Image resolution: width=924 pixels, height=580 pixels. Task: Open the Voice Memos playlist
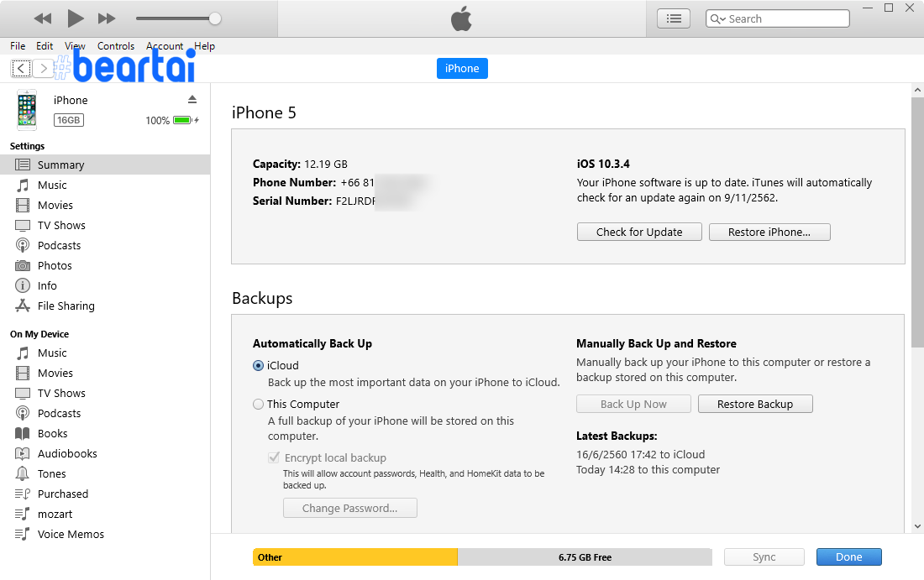[105, 534]
